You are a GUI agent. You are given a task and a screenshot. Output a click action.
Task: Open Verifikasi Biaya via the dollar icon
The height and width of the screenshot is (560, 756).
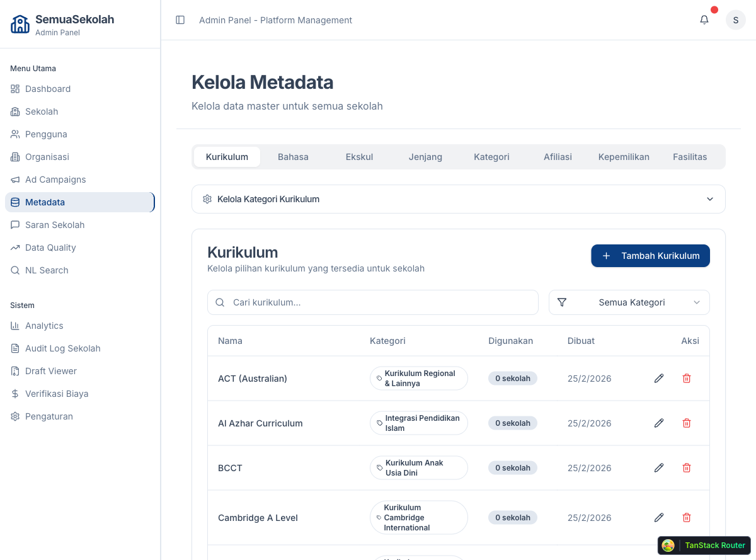point(14,394)
